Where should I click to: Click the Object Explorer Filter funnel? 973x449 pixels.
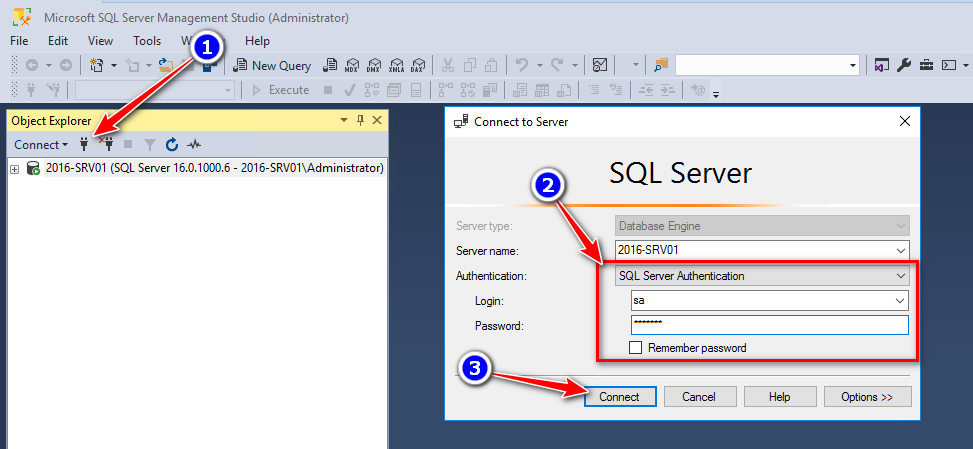[150, 144]
